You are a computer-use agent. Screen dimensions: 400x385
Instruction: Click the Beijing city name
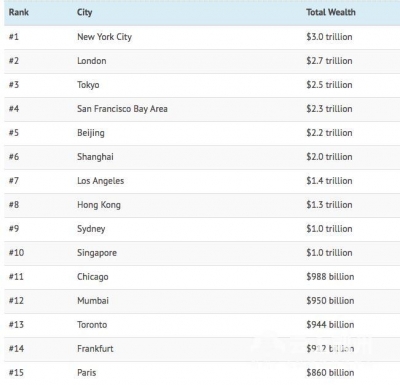[x=91, y=133]
